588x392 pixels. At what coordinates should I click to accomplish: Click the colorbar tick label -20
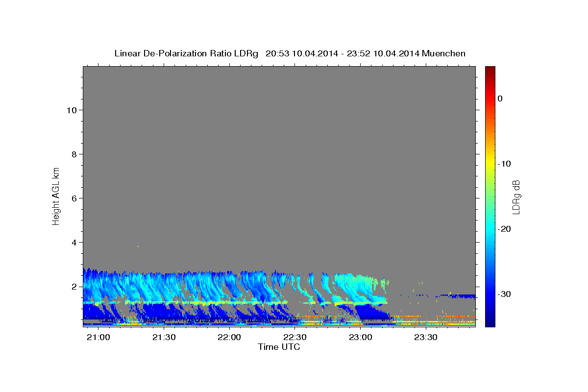pos(504,229)
